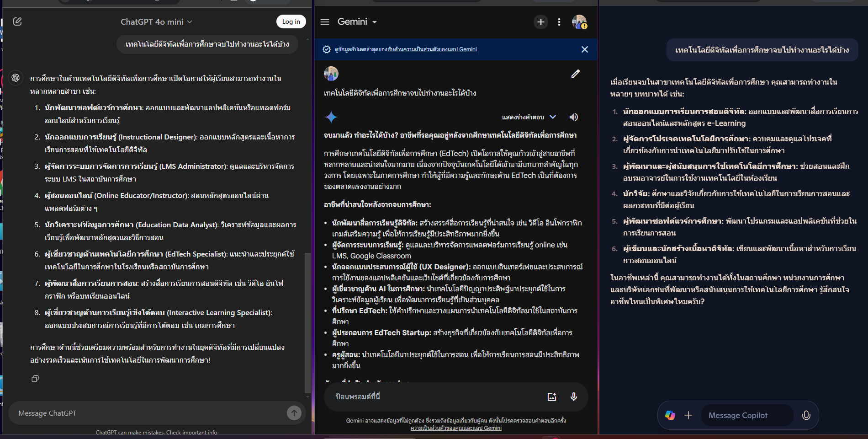The height and width of the screenshot is (439, 868).
Task: Open the Gemini account profile avatar
Action: (x=579, y=22)
